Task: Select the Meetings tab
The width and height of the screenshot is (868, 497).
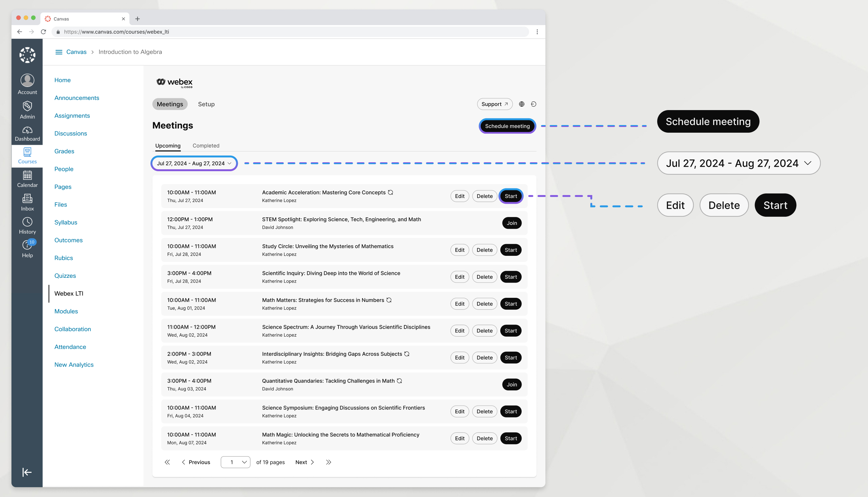Action: pyautogui.click(x=169, y=104)
